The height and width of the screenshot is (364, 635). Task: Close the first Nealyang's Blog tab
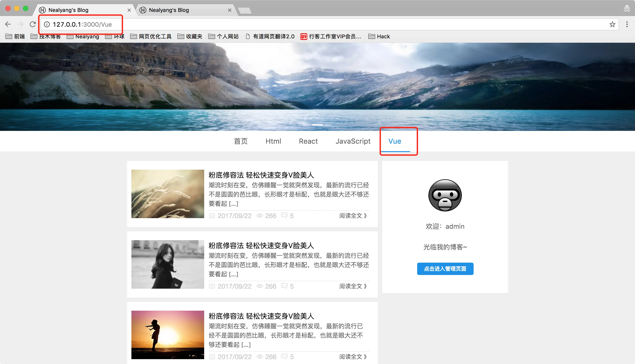click(129, 10)
